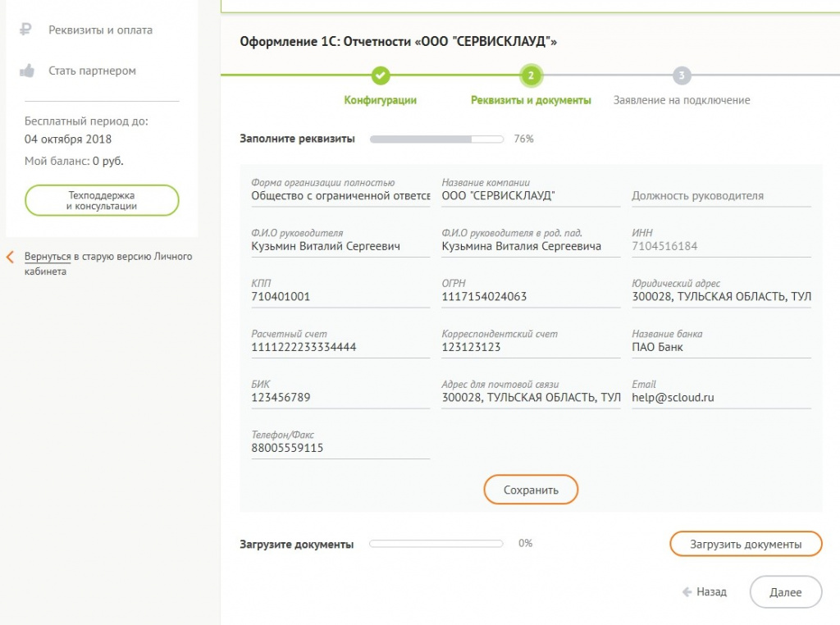Open Стать партнером menu item
840x625 pixels.
[92, 71]
